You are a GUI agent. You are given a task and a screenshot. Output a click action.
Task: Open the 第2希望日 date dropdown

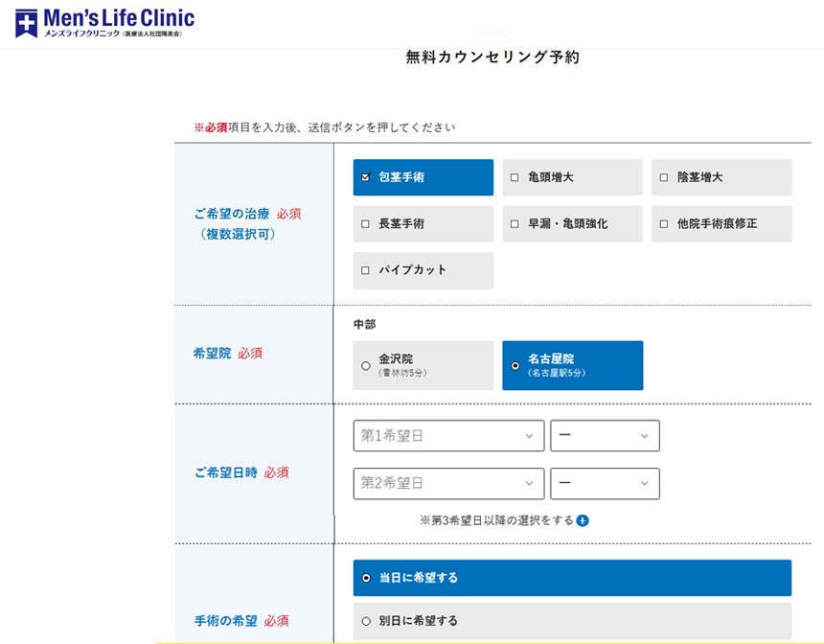pos(447,483)
